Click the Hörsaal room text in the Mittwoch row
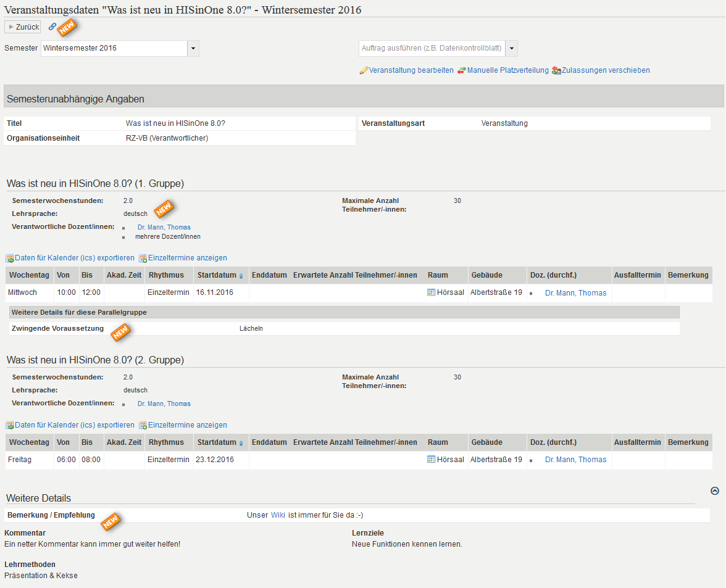The width and height of the screenshot is (726, 588). (x=451, y=292)
